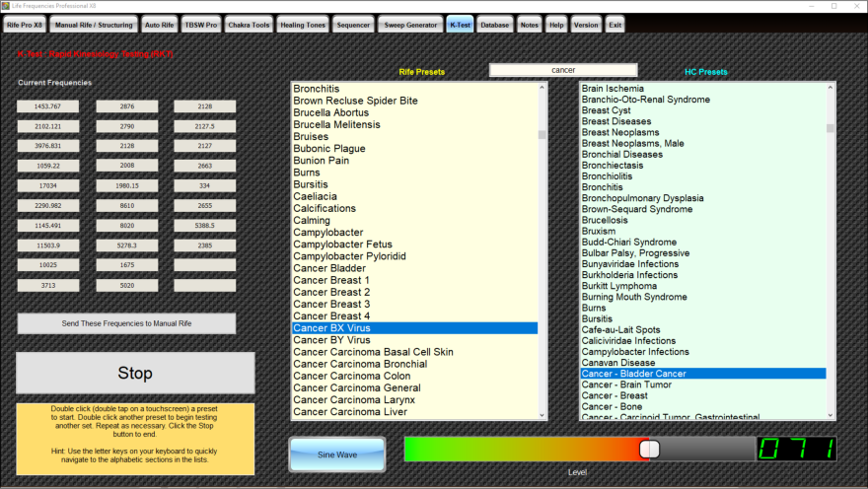The height and width of the screenshot is (489, 868).
Task: Click frequency box 1453.767
Action: point(47,106)
